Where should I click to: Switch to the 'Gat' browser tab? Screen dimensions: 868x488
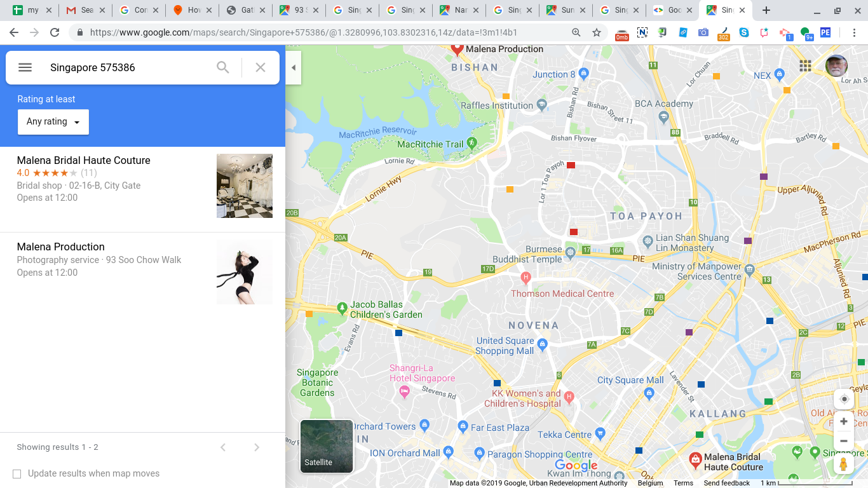click(246, 10)
